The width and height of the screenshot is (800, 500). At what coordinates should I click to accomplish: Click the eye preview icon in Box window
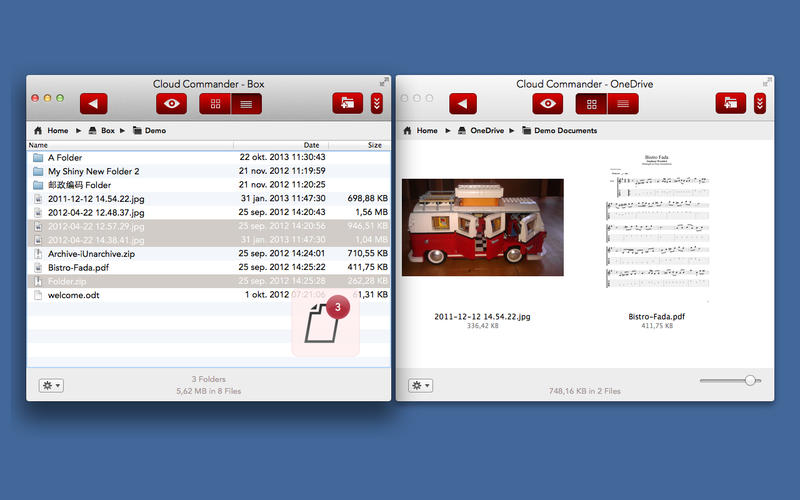[x=171, y=103]
